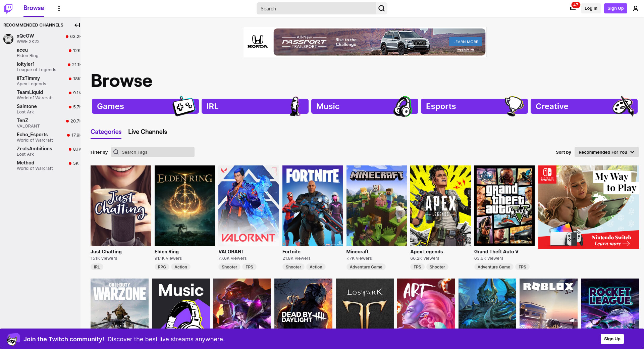Image resolution: width=644 pixels, height=349 pixels.
Task: Open the user profile icon menu
Action: pos(635,8)
